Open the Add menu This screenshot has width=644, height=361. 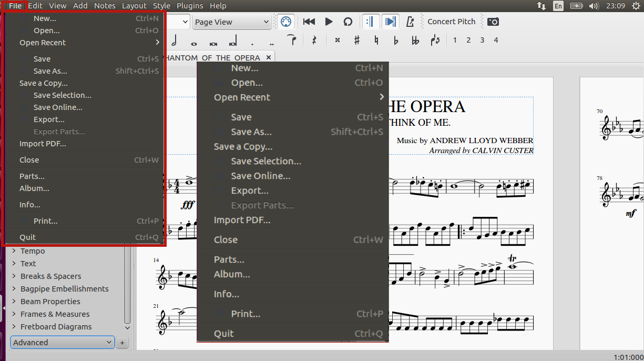tap(80, 6)
